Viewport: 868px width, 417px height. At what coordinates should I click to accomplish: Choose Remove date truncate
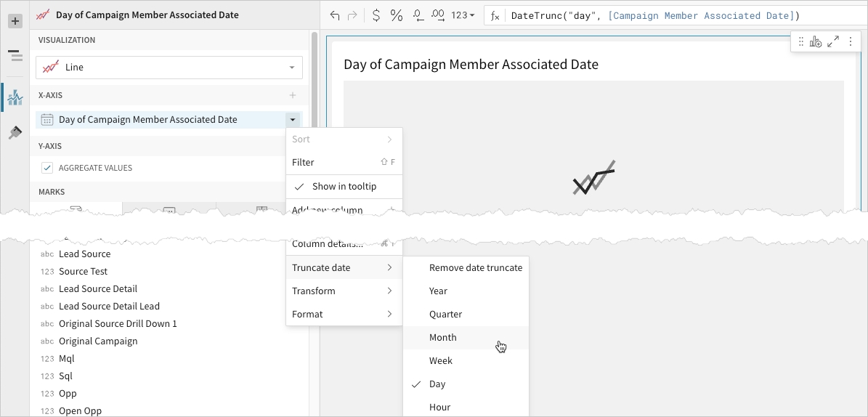pos(475,268)
